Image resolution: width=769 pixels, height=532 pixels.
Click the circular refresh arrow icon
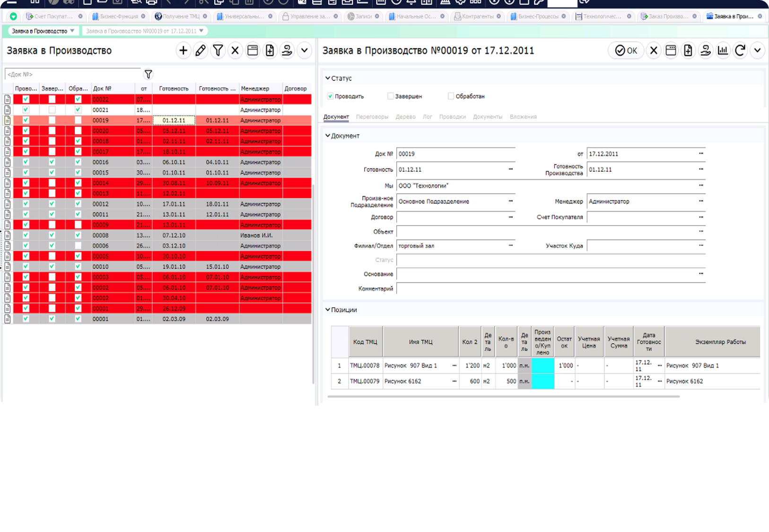740,51
